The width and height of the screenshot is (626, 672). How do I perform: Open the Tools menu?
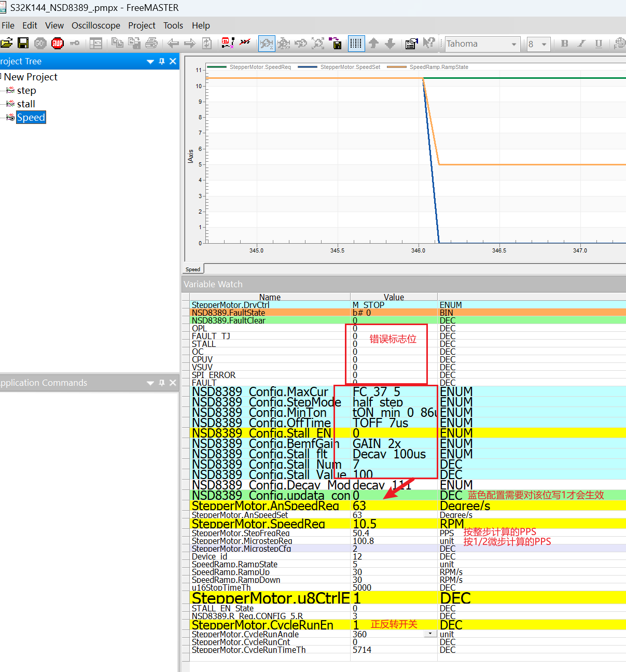point(173,25)
